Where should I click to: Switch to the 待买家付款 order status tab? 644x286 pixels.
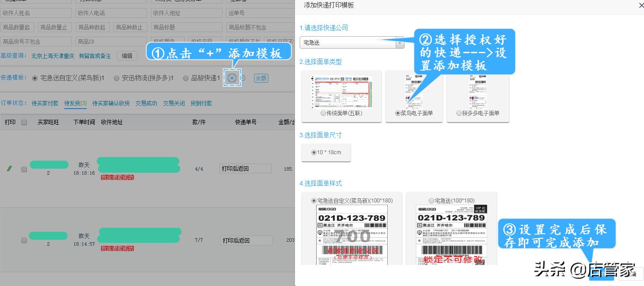coord(45,103)
